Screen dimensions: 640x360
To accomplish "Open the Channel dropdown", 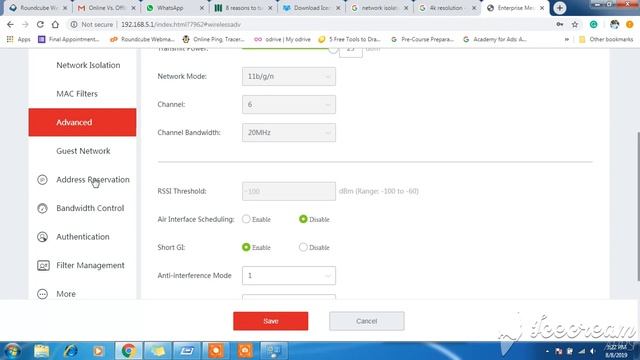I will pos(289,104).
